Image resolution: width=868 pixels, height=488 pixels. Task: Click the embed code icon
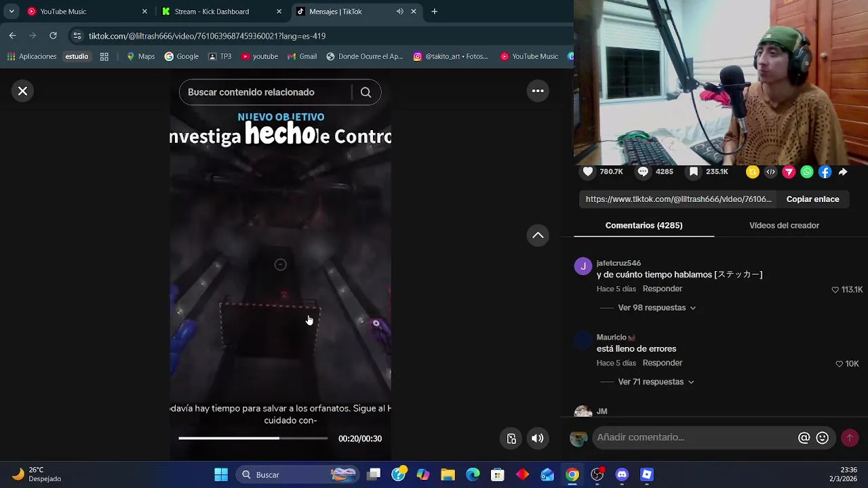[770, 172]
